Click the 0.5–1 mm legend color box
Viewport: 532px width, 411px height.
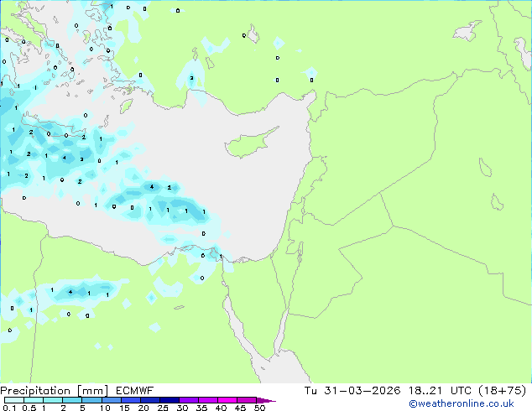coord(34,400)
